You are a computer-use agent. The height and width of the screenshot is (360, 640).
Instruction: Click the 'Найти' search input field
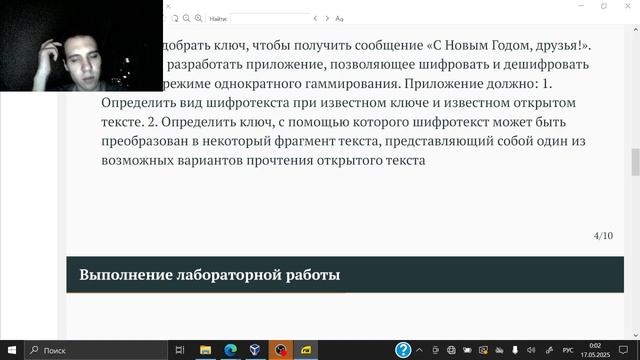(x=270, y=18)
